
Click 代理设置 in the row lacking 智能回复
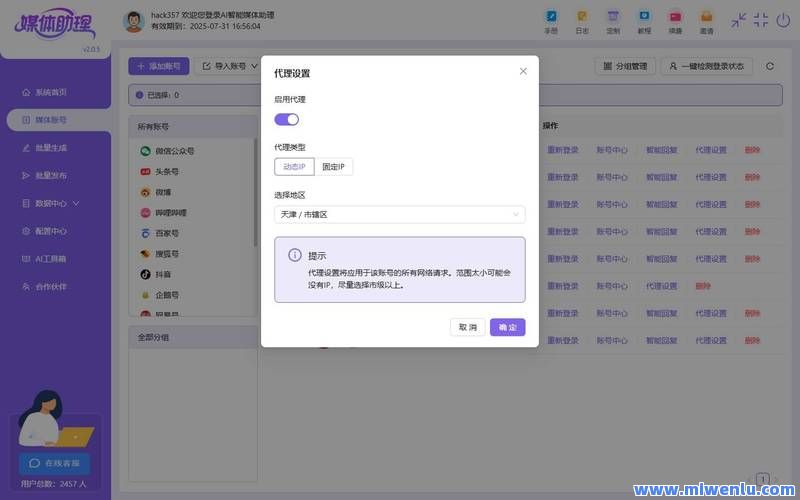[662, 286]
